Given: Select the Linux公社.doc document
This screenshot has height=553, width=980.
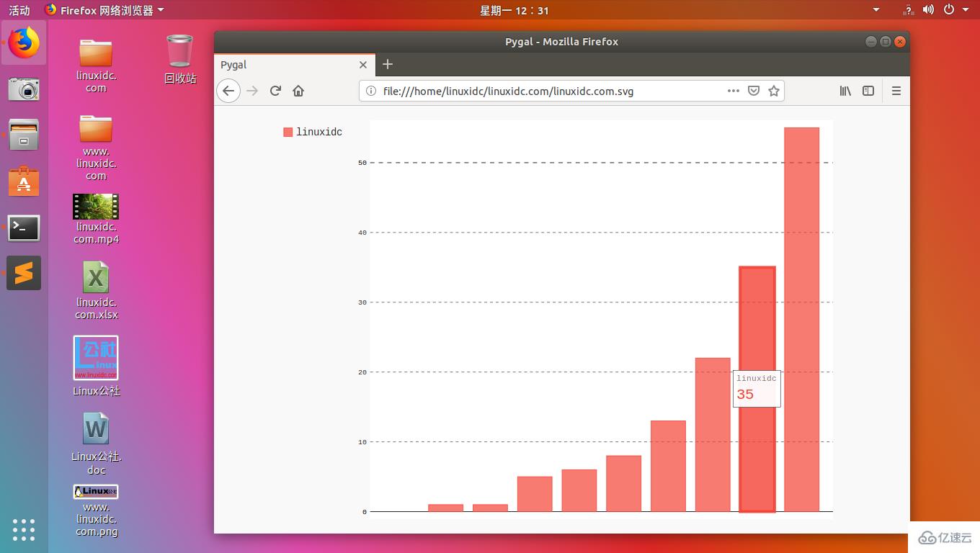Looking at the screenshot, I should click(96, 444).
